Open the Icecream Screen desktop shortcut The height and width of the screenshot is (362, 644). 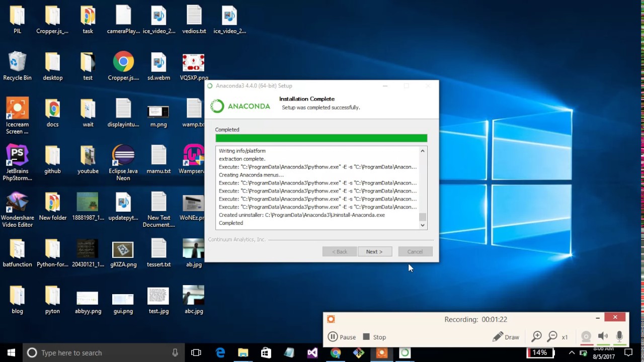click(17, 116)
